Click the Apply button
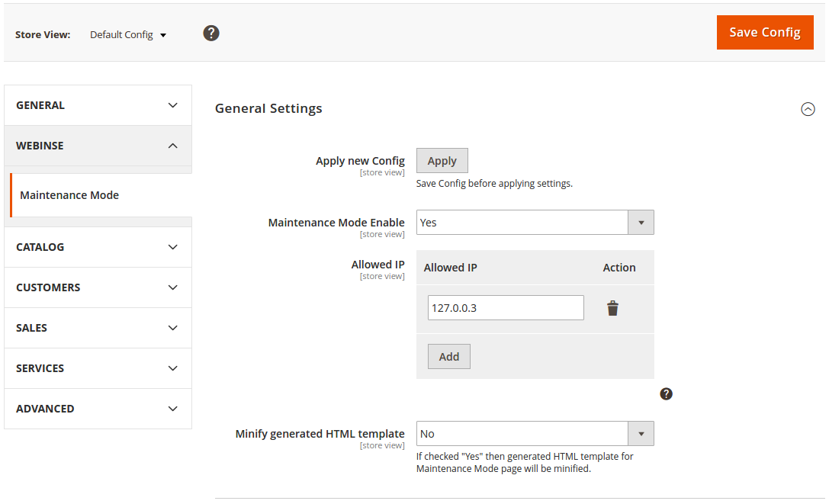Viewport: 829px width, 504px height. [x=442, y=161]
